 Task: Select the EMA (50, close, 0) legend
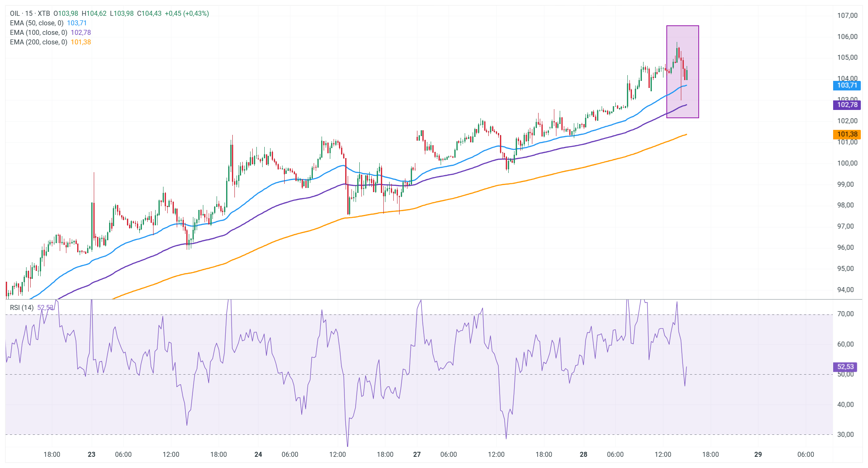coord(37,23)
